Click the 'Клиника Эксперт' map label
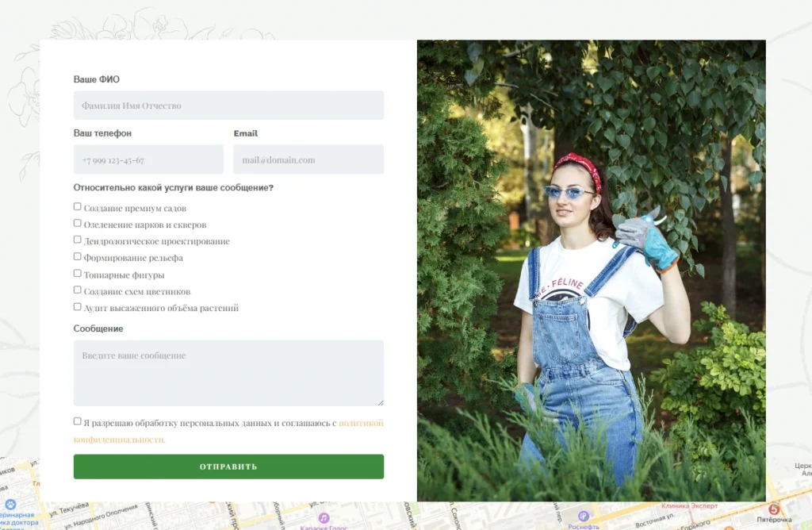Viewport: 812px width, 530px height. (689, 505)
